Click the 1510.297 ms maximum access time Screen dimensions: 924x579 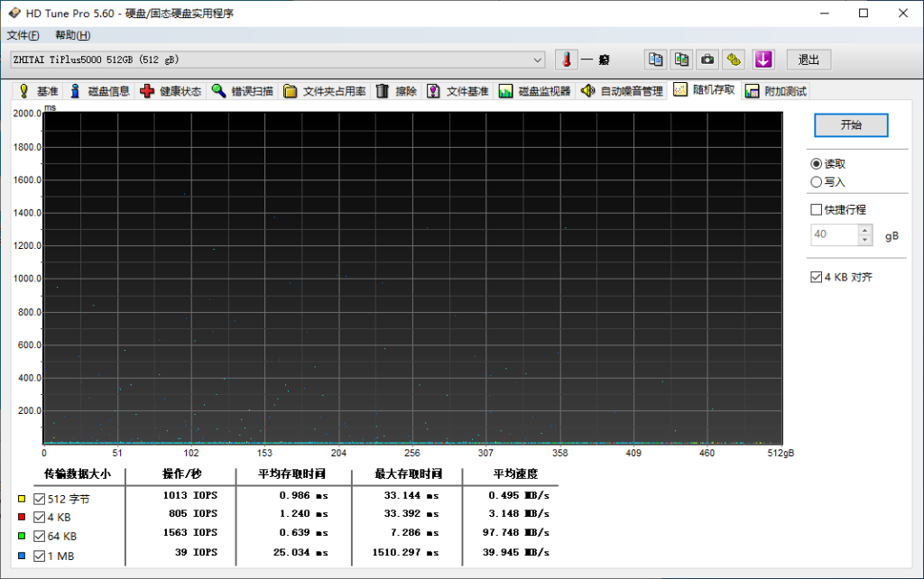[x=405, y=553]
